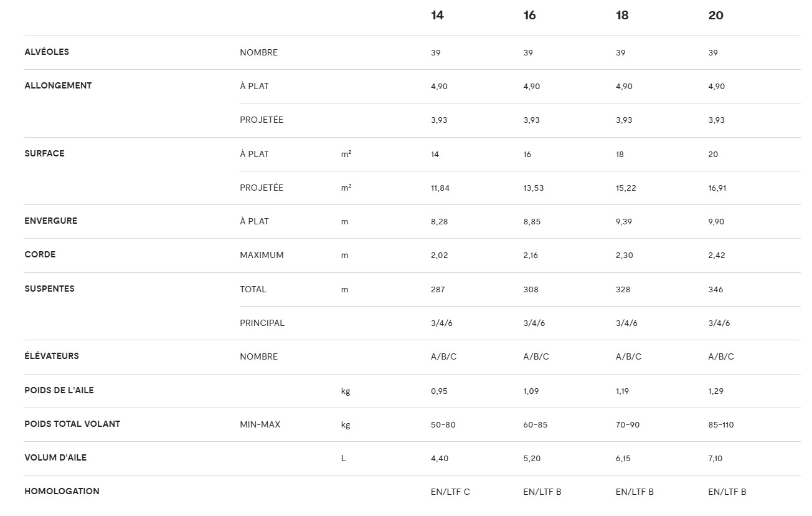This screenshot has width=812, height=516.
Task: Select the ALVÉOLES row label
Action: pyautogui.click(x=47, y=52)
